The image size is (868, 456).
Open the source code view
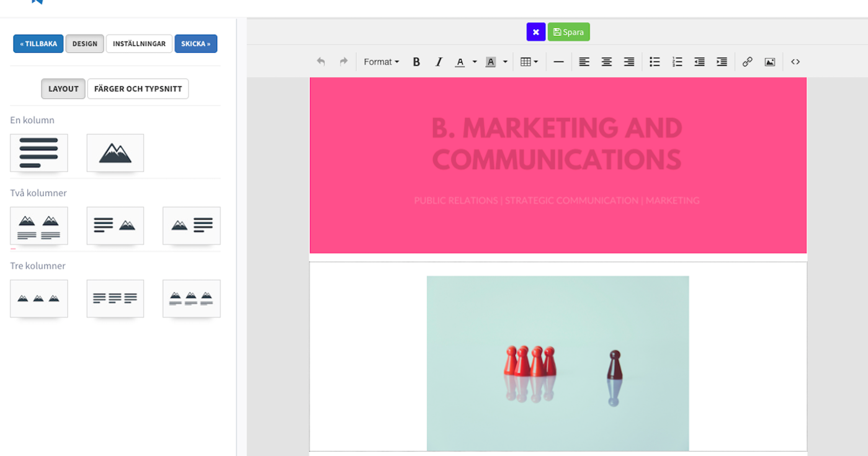[795, 62]
